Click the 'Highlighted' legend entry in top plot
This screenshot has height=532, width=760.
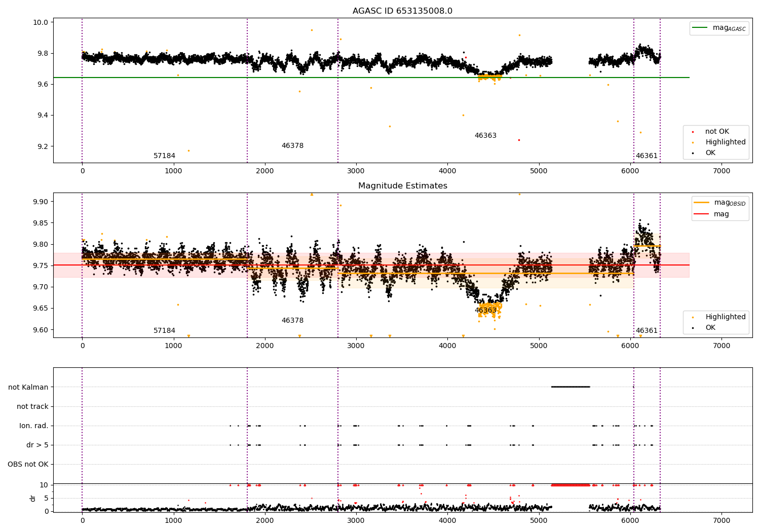pos(725,142)
